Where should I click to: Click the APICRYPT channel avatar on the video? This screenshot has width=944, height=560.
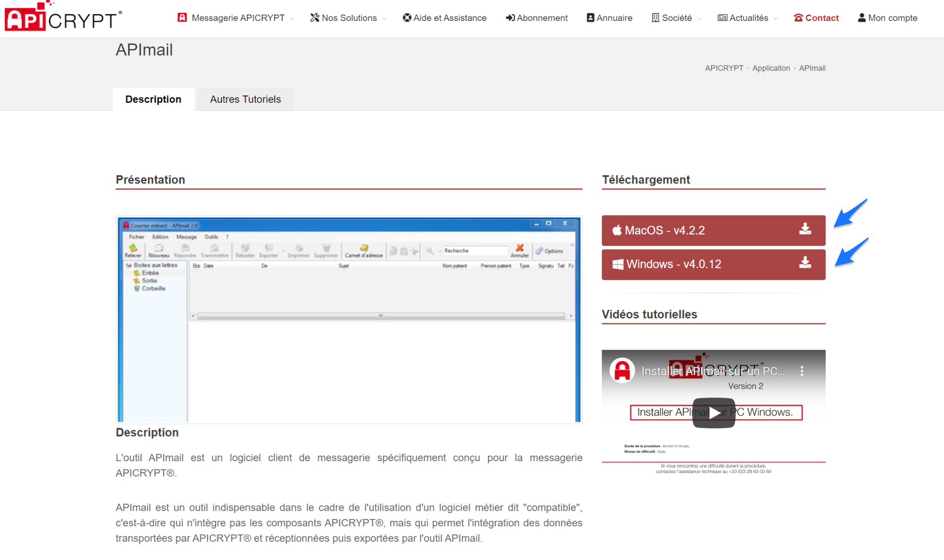pos(622,371)
